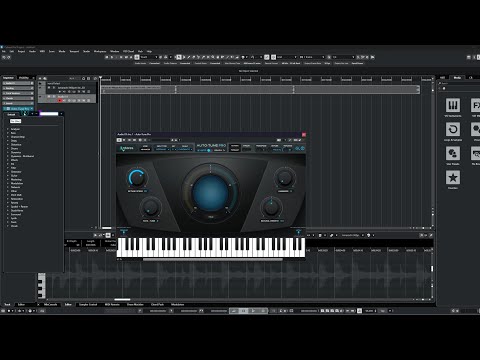
Task: Select the Object Selection arrow tool
Action: (179, 57)
